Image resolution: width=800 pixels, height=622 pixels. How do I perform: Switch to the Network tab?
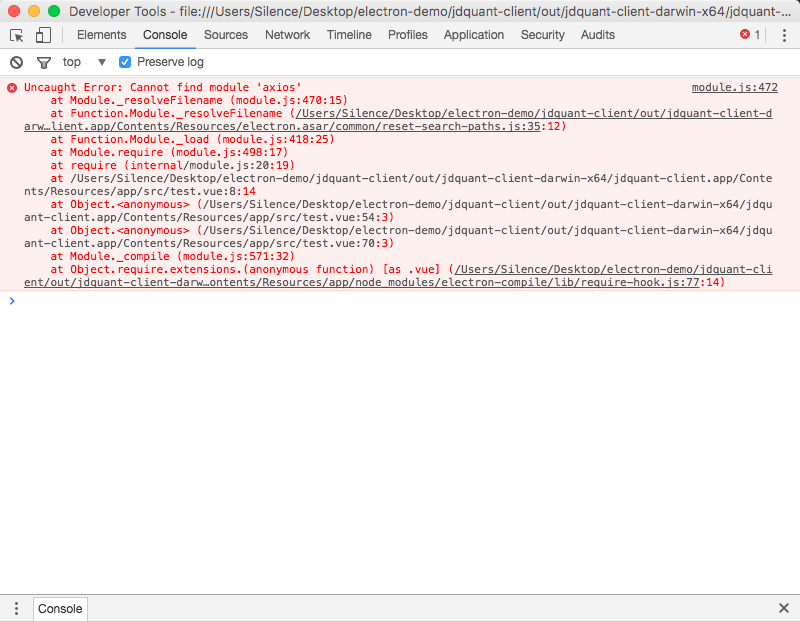tap(287, 35)
